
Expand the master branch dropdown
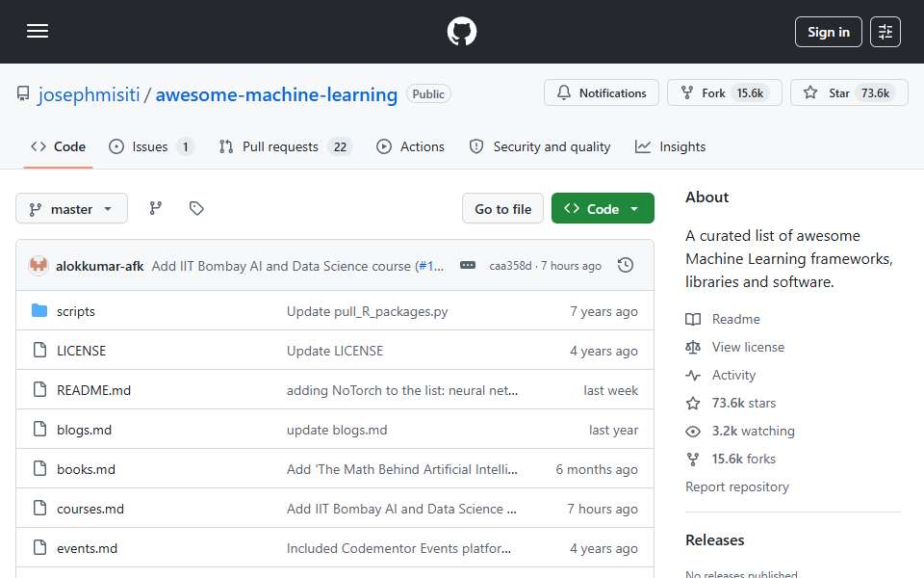coord(71,209)
